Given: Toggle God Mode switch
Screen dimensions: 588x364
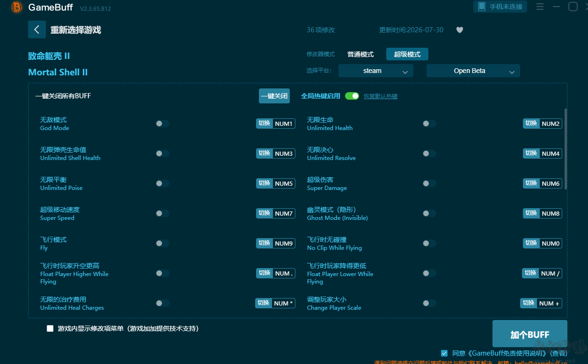Looking at the screenshot, I should point(162,124).
